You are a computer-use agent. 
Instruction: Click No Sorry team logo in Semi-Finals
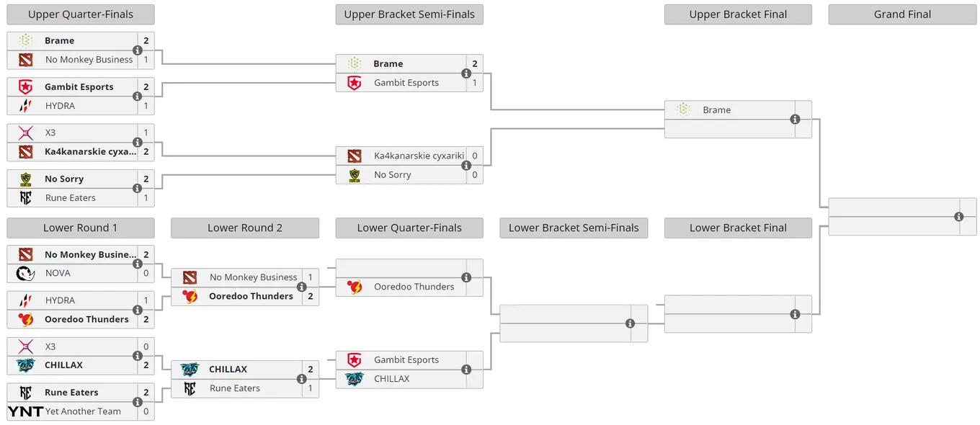[x=355, y=175]
